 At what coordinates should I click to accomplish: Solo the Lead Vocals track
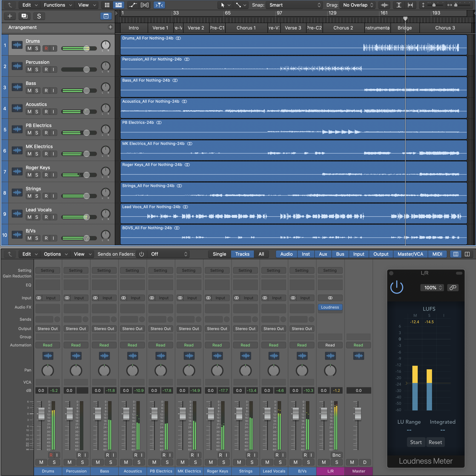(x=37, y=217)
